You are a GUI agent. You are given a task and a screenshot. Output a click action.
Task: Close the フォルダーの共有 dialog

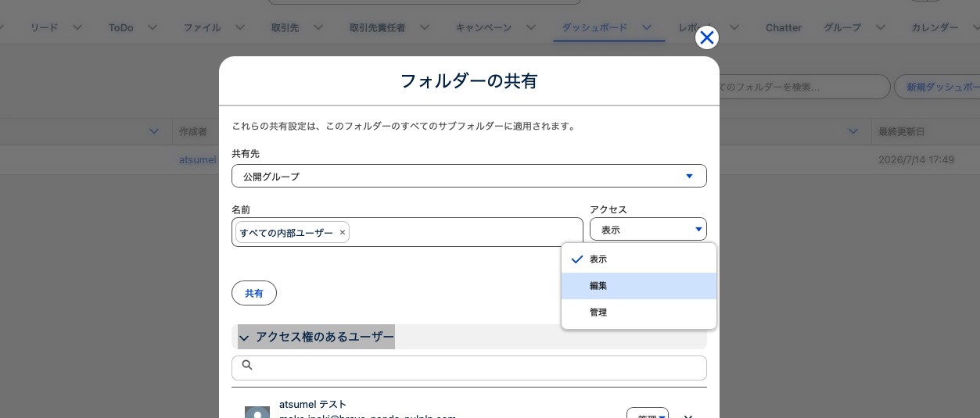coord(707,38)
